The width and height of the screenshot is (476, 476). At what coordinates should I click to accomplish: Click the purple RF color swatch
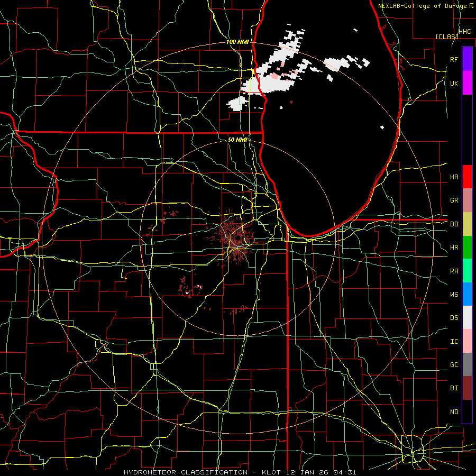pyautogui.click(x=467, y=59)
